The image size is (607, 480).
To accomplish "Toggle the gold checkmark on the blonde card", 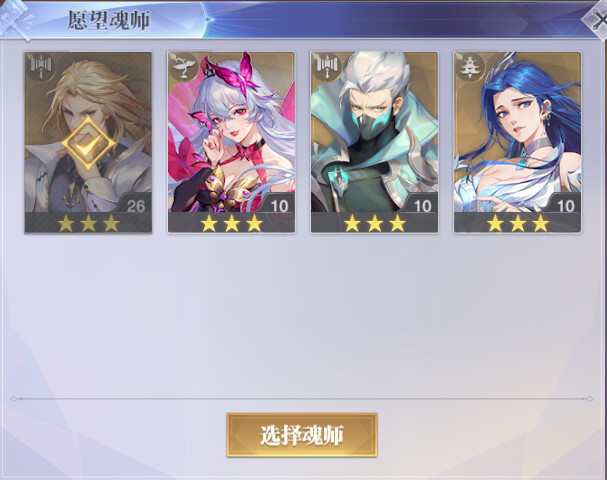I will click(88, 143).
